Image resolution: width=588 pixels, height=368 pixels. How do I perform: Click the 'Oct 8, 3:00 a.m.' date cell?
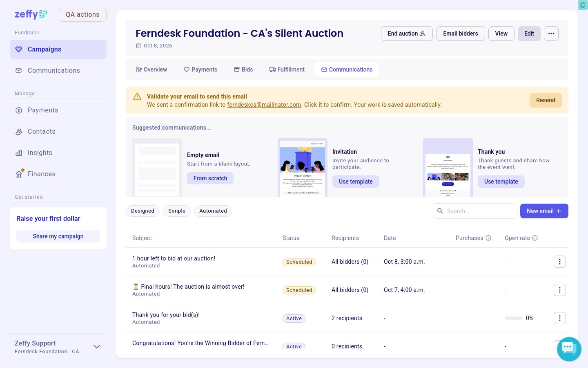click(x=404, y=262)
